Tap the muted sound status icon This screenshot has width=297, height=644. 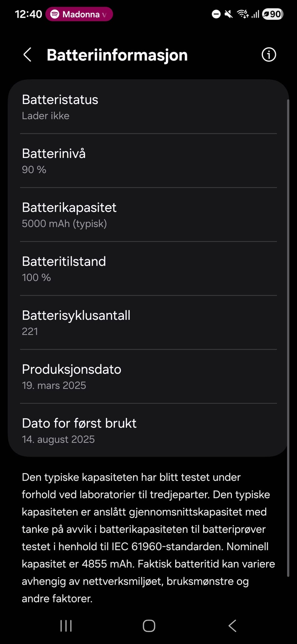click(229, 14)
